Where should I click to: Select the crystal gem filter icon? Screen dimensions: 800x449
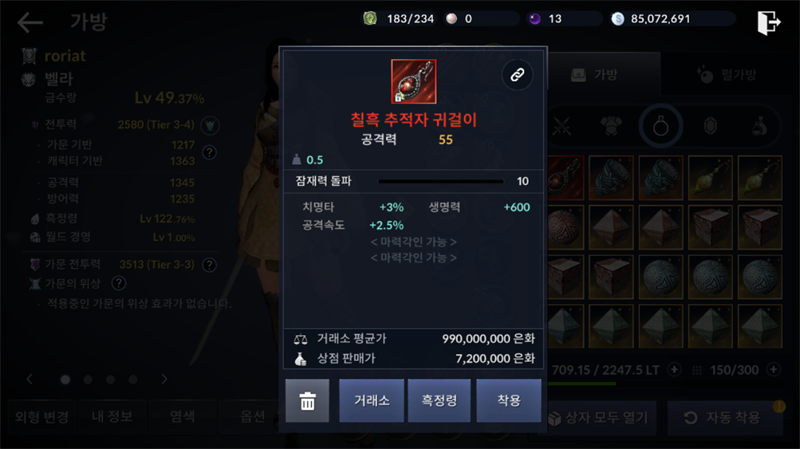(x=710, y=126)
